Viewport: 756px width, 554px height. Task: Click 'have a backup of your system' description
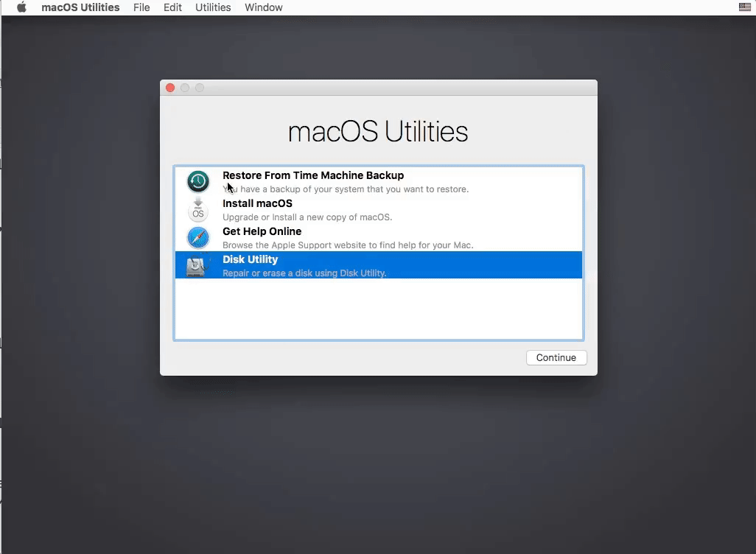tap(346, 189)
